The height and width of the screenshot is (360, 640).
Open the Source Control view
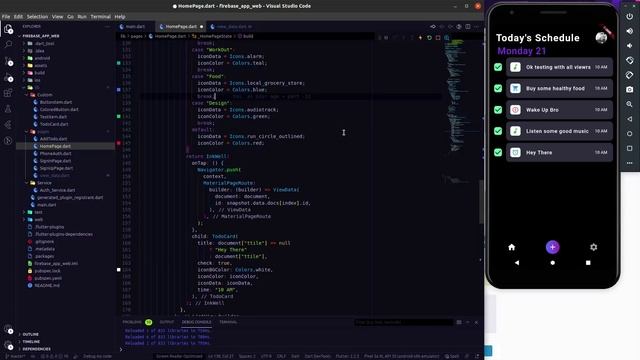point(8,62)
